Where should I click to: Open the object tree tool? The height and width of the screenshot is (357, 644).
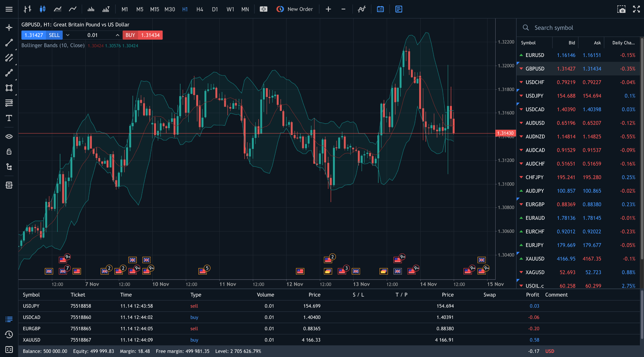[x=9, y=167]
